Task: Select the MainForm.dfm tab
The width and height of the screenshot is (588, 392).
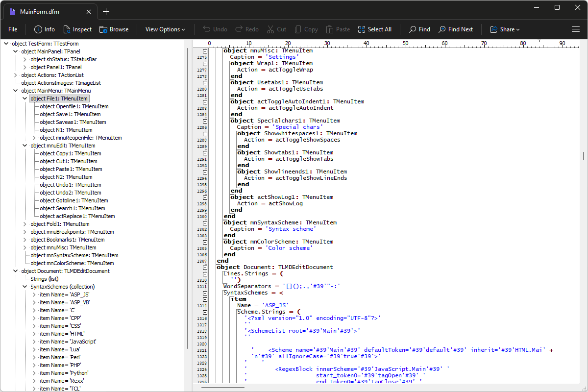Action: point(49,12)
